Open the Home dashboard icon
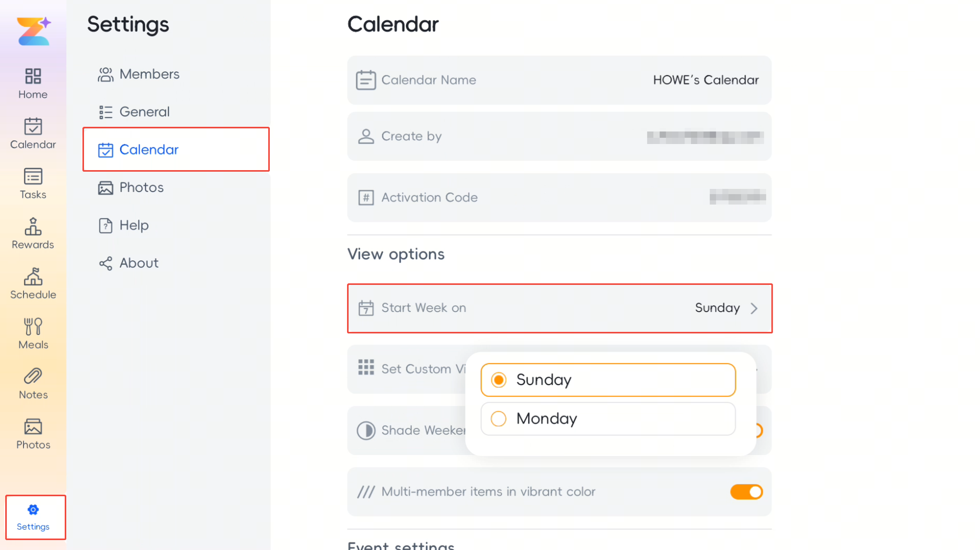The height and width of the screenshot is (550, 980). point(33,76)
